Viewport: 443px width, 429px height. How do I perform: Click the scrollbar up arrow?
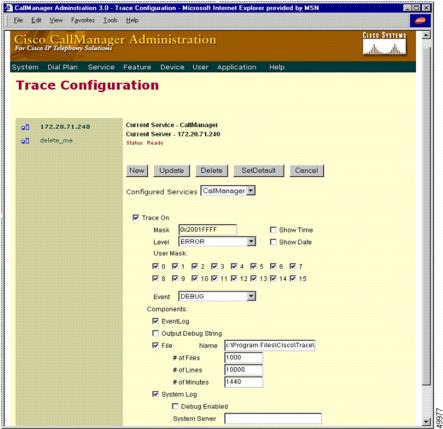click(426, 35)
